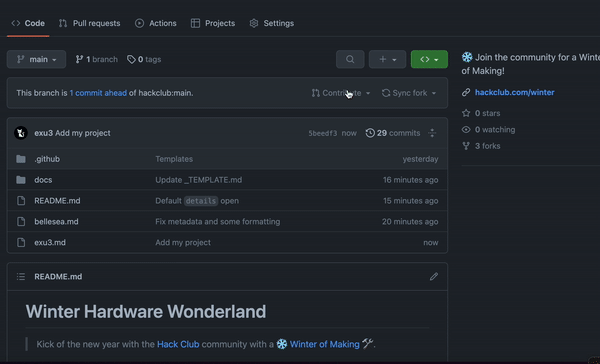This screenshot has height=364, width=600.
Task: Click the branch icon beside 1 branch
Action: coord(79,59)
